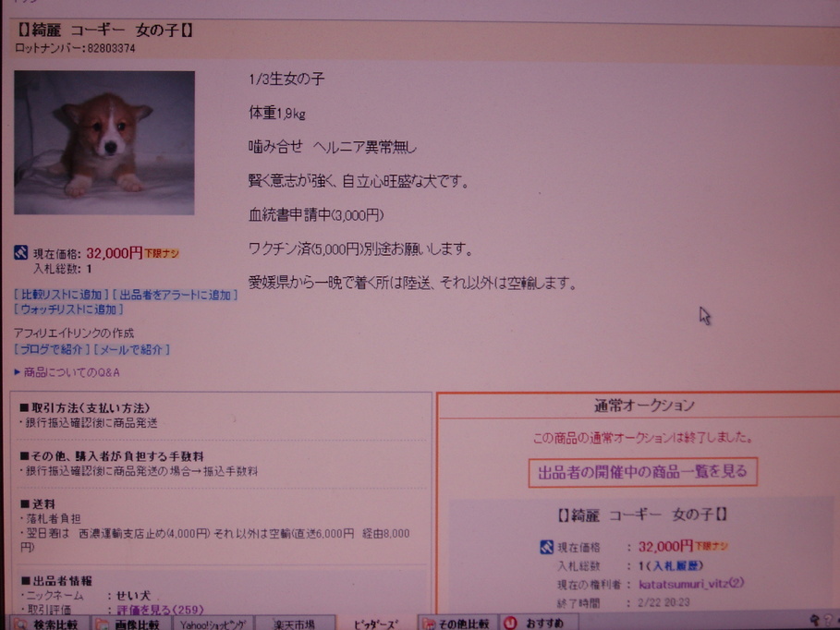Select the ビッダーズ tab
The height and width of the screenshot is (630, 840).
coord(377,624)
